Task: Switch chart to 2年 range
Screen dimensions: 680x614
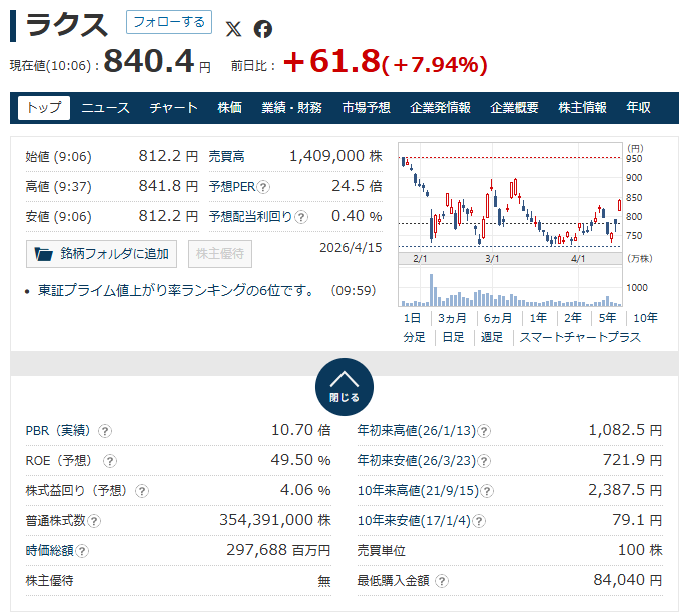Action: pos(572,318)
